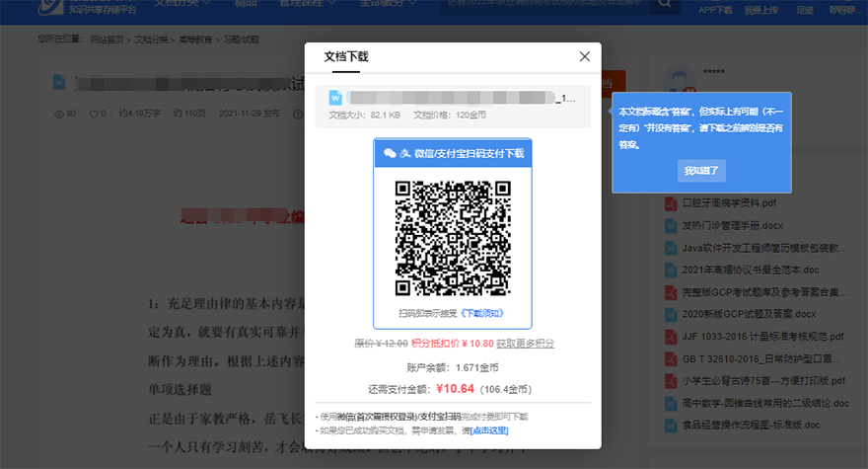Image resolution: width=868 pixels, height=469 pixels.
Task: Click PDF icon beside JJF 1033-2016
Action: point(671,337)
